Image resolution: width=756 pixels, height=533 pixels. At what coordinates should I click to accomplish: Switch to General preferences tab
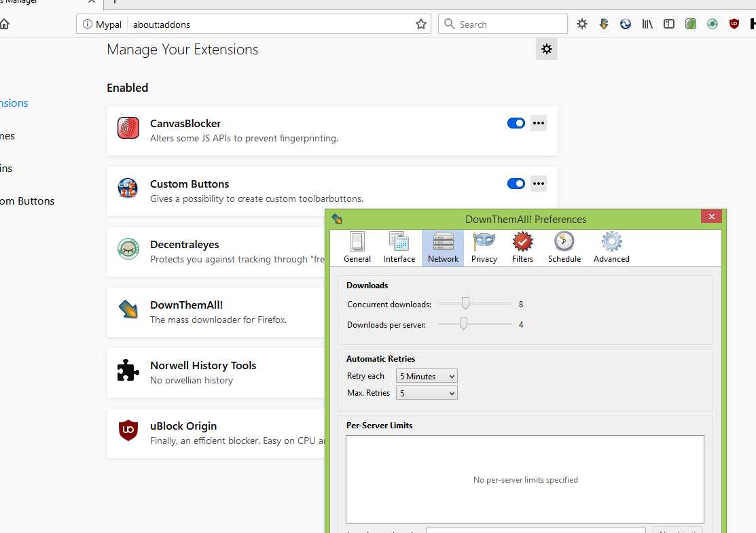[357, 248]
